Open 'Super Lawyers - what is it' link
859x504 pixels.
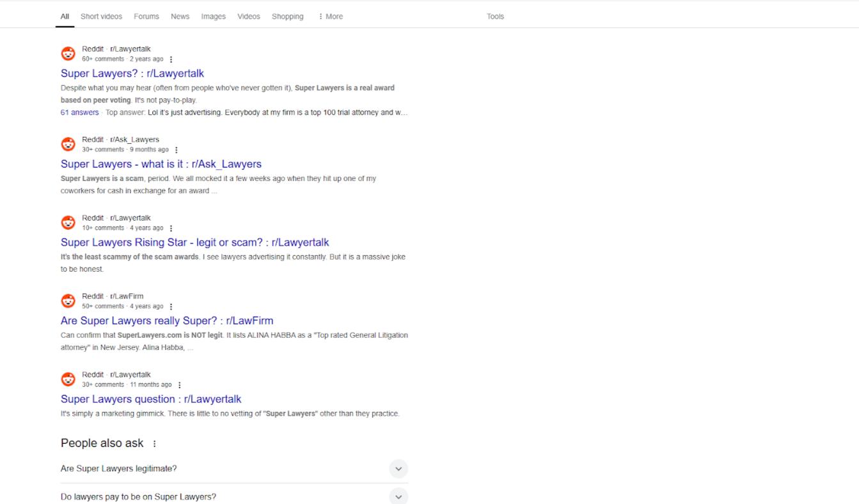[161, 164]
